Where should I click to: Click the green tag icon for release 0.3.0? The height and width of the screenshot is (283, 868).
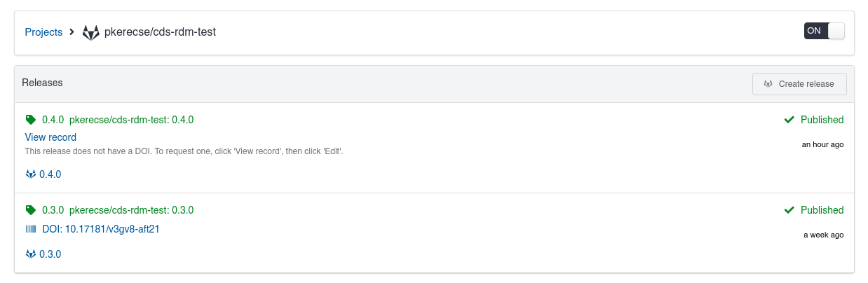click(x=30, y=210)
